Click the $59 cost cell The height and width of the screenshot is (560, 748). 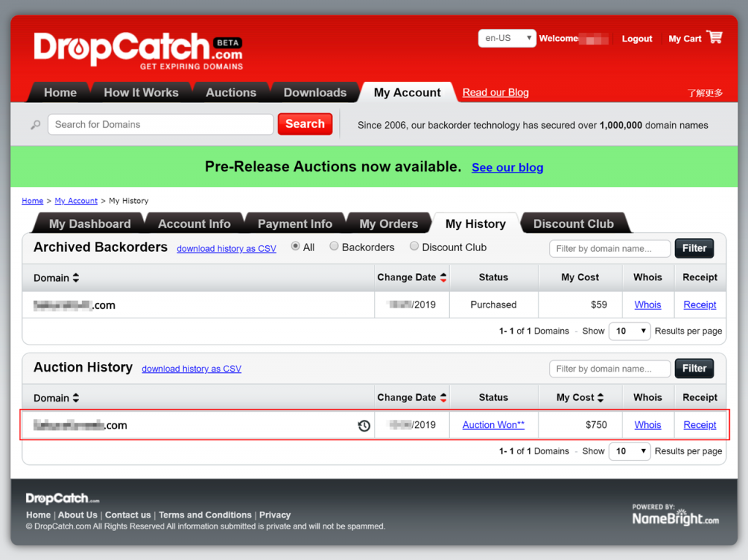pos(580,304)
